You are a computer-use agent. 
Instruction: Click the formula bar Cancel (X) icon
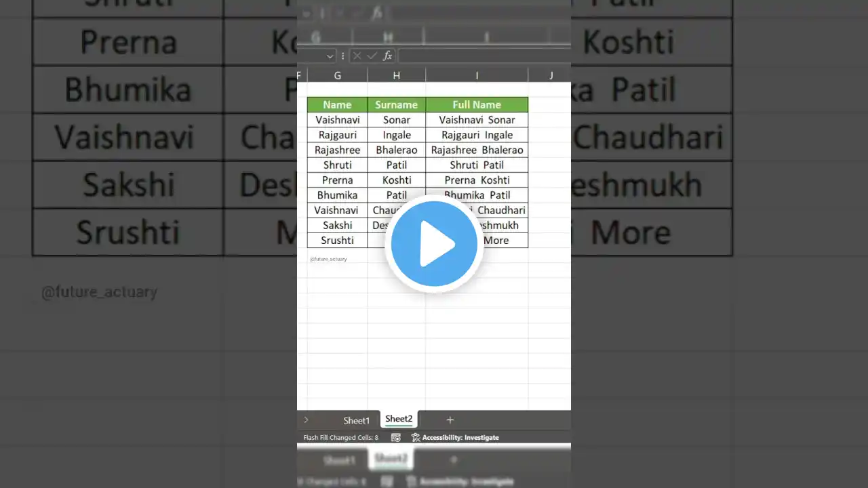coord(357,56)
